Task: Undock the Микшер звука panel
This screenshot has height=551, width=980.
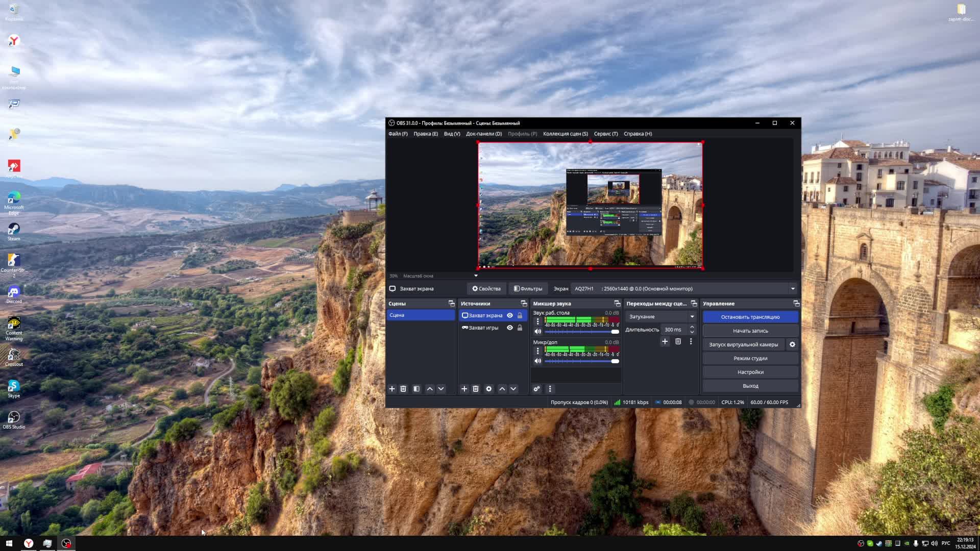Action: pyautogui.click(x=617, y=304)
